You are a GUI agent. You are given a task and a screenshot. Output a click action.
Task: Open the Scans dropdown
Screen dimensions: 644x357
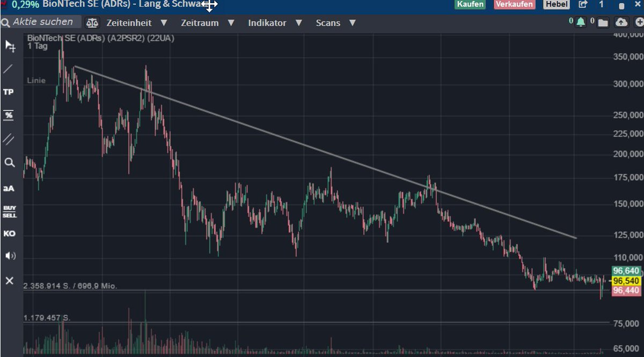[336, 23]
